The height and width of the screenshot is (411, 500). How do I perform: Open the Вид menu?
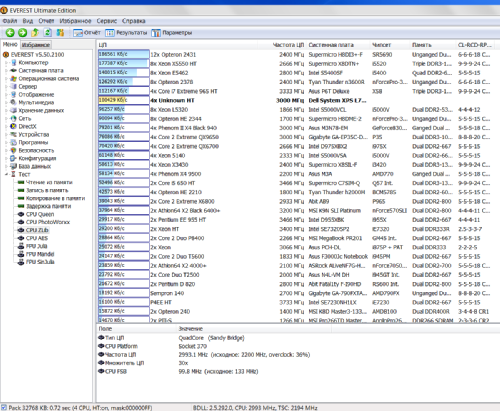(28, 21)
